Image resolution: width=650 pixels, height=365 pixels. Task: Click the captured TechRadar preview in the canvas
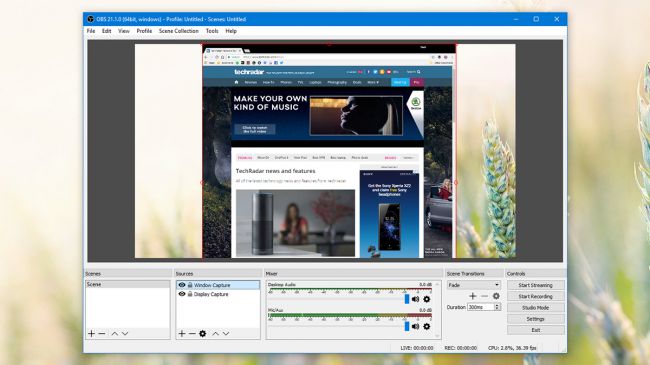329,151
